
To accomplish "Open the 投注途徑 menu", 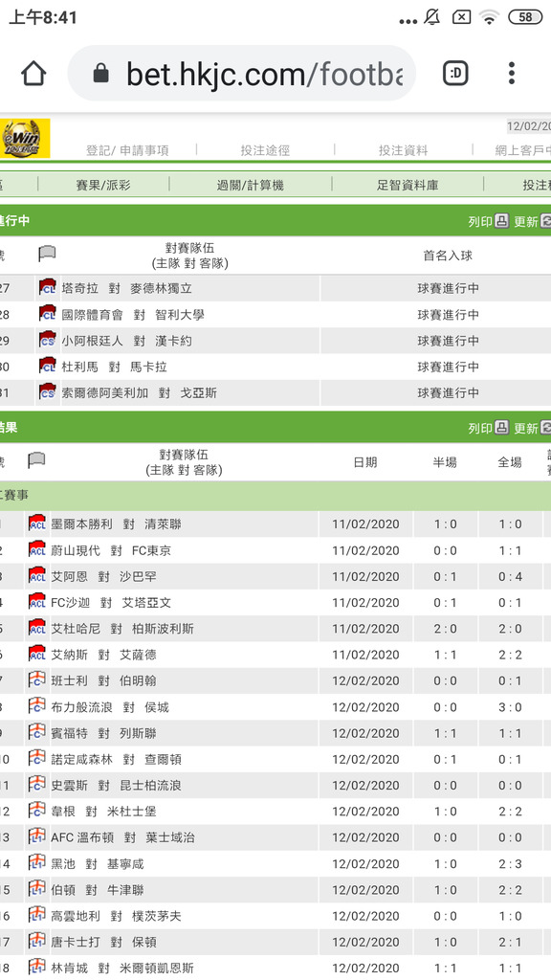I will tap(265, 150).
